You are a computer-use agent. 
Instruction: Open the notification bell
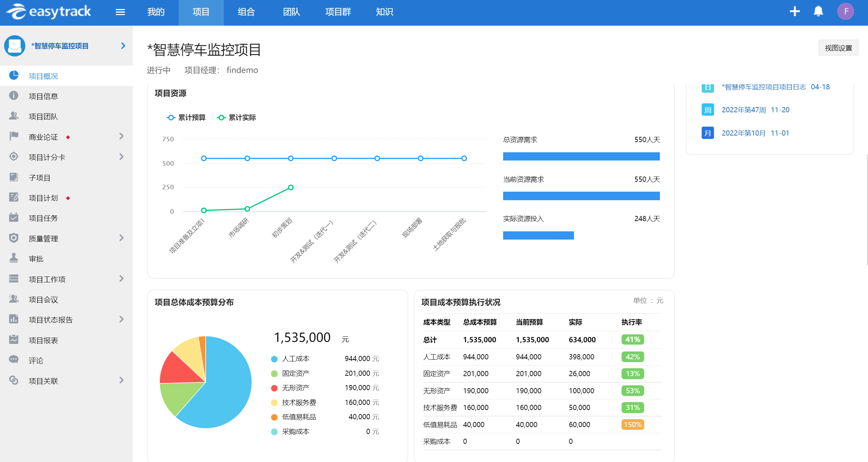pos(818,12)
